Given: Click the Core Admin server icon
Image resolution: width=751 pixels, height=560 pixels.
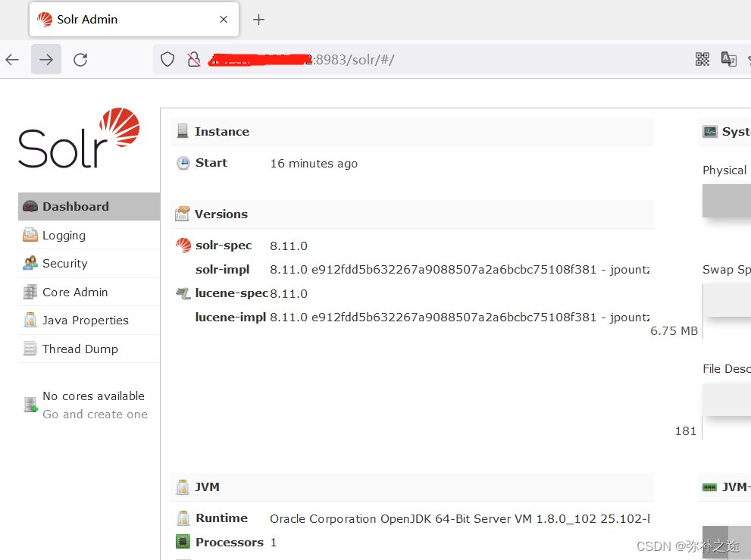Looking at the screenshot, I should (30, 292).
